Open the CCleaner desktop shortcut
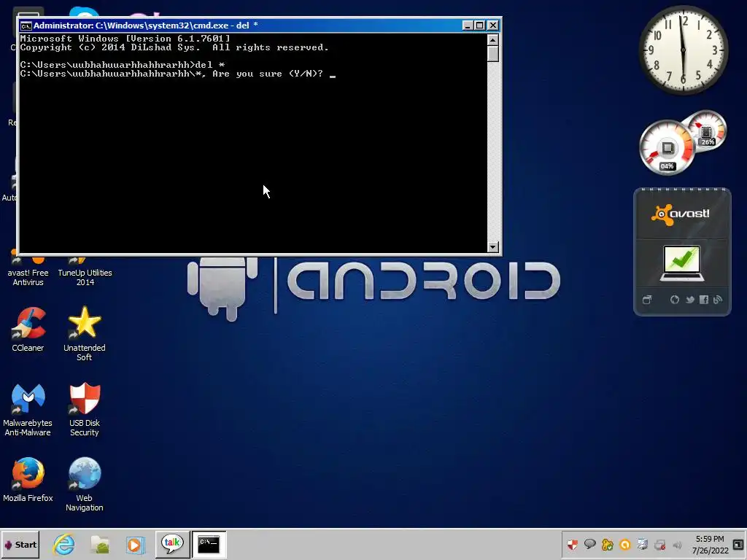The height and width of the screenshot is (560, 747). [28, 330]
